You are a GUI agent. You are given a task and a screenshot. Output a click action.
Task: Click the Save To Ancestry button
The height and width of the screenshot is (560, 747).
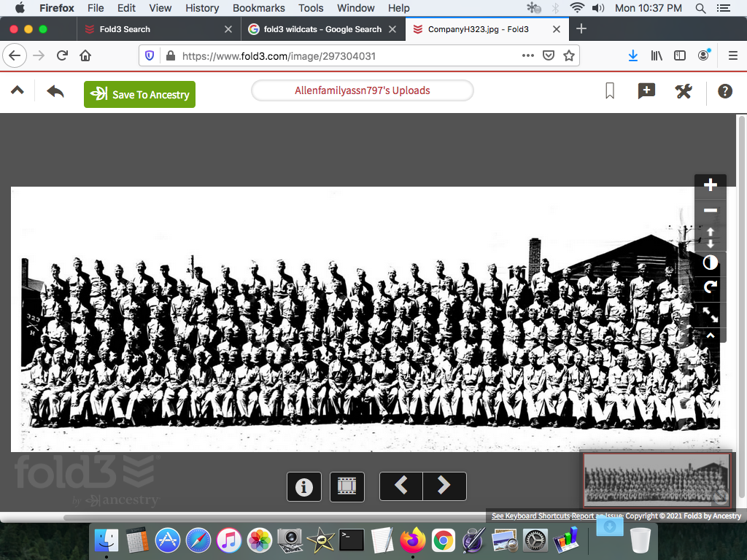[x=139, y=94]
